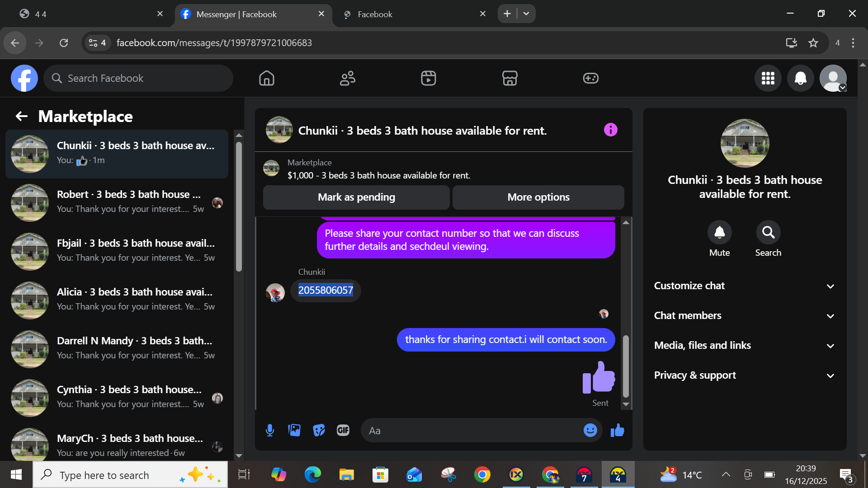
Task: Open the Alicia conversation
Action: [x=117, y=300]
